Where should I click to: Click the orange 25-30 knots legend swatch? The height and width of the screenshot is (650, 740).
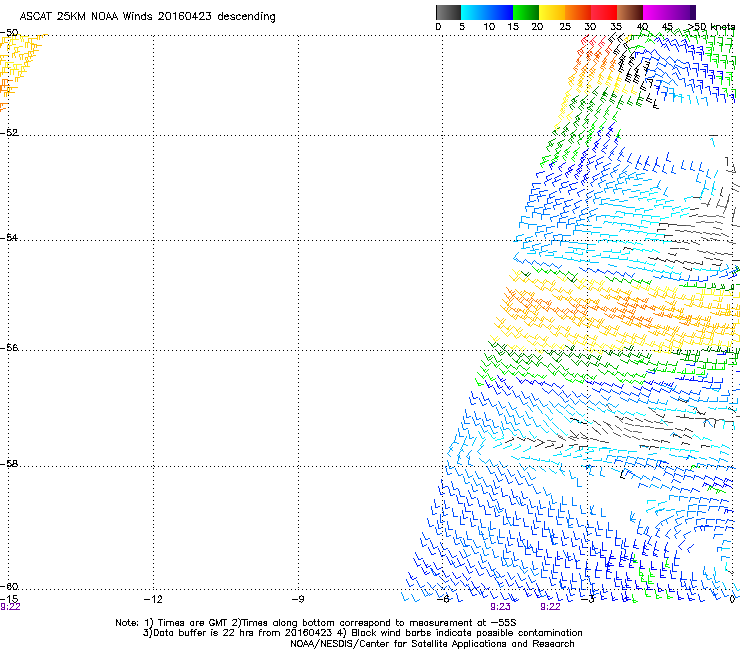(x=578, y=12)
